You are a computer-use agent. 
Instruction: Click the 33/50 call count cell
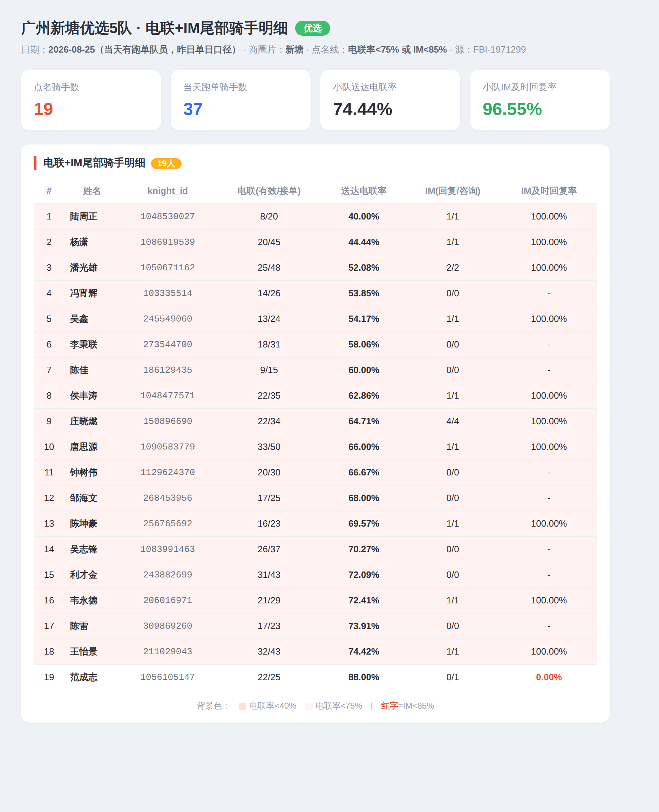tap(269, 447)
